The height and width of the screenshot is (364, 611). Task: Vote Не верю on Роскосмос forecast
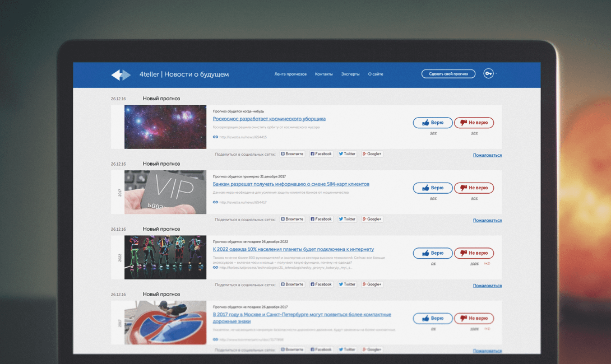pyautogui.click(x=474, y=123)
